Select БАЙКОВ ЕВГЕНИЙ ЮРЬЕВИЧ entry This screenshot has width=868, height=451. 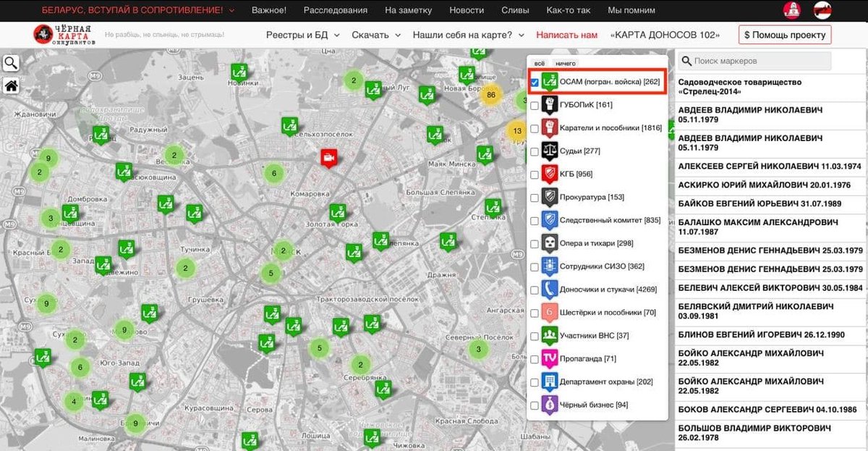point(770,204)
